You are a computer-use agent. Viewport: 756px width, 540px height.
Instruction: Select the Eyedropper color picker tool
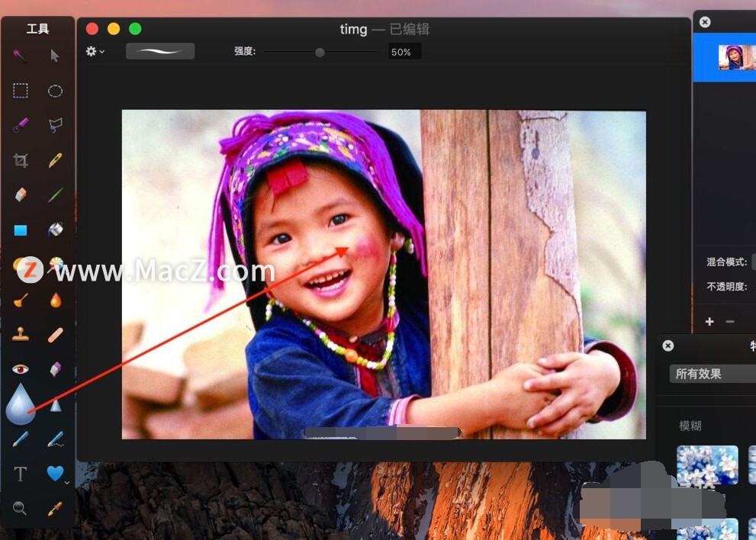55,509
